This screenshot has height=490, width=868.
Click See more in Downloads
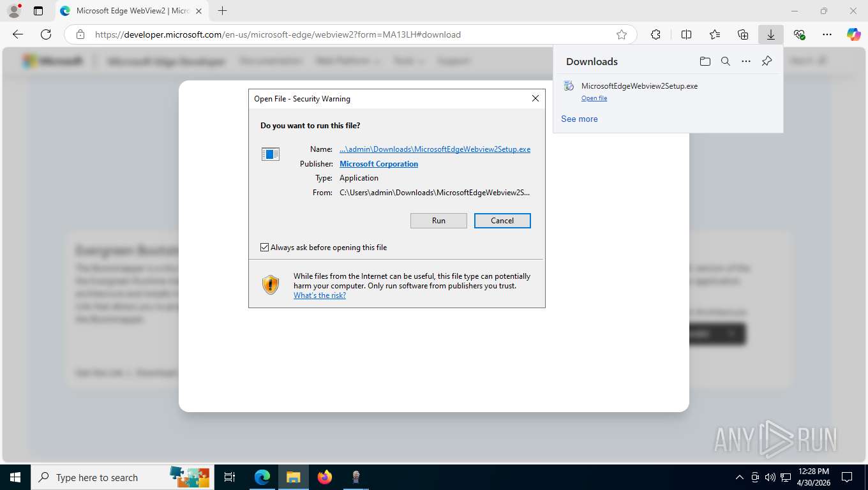coord(580,119)
